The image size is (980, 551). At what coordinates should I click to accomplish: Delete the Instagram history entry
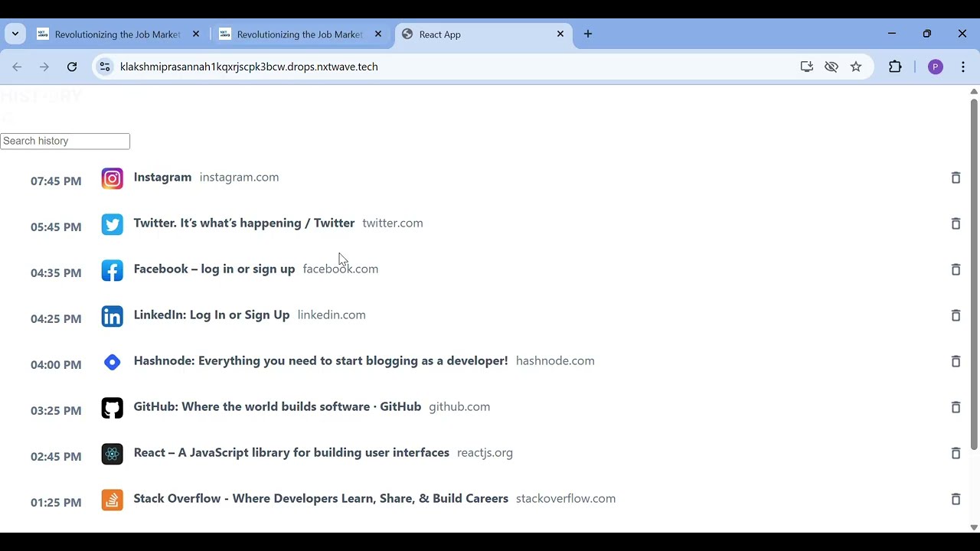(x=955, y=178)
